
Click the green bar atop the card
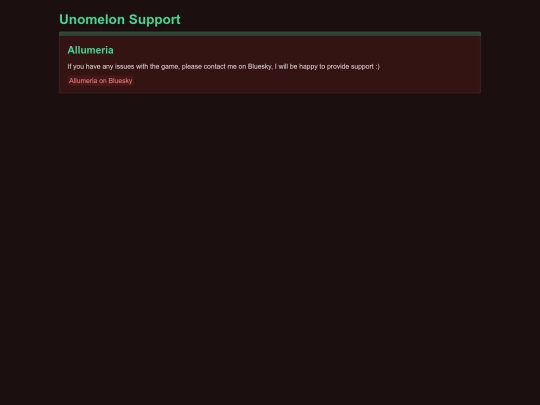tap(270, 34)
